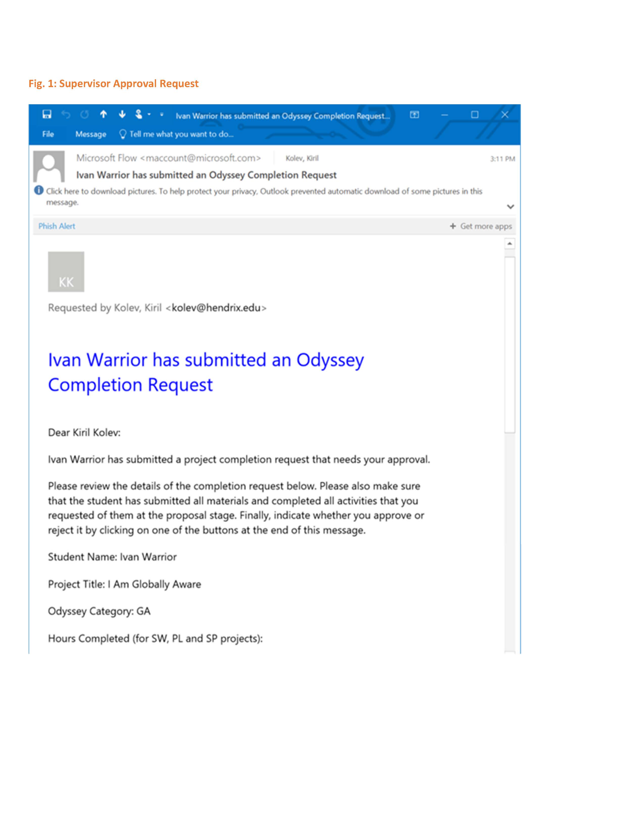Open touch mode dropdown arrow
This screenshot has width=644, height=836.
(x=149, y=114)
